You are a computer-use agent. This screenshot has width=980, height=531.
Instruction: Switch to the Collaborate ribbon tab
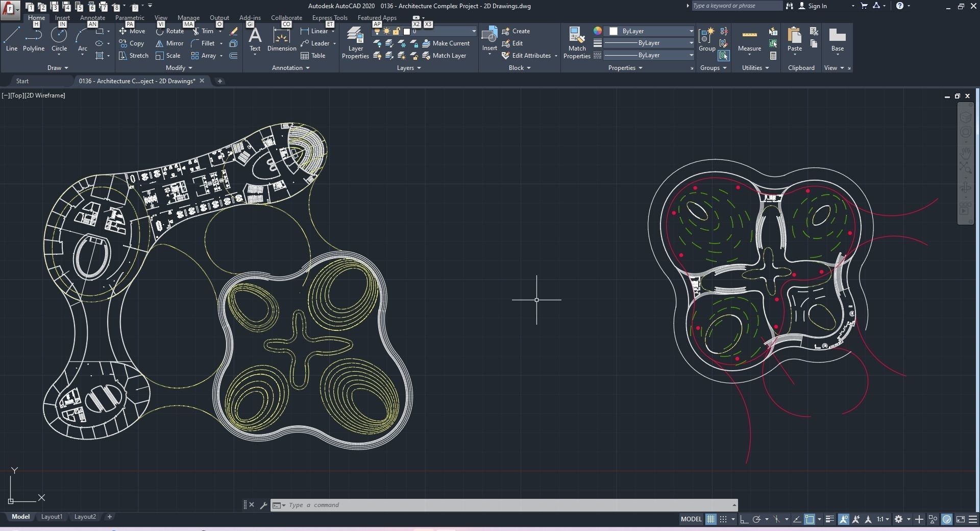click(286, 18)
